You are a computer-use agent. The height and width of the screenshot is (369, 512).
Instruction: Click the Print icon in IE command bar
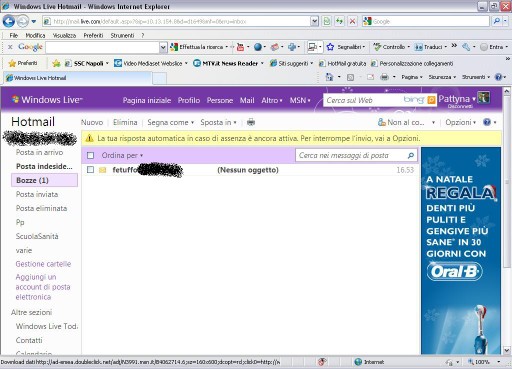coord(384,77)
